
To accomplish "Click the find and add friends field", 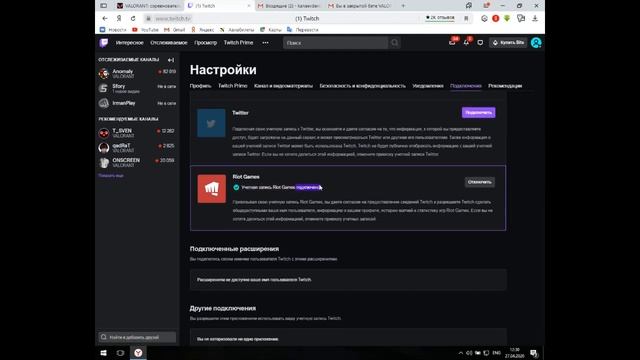I will click(x=137, y=337).
